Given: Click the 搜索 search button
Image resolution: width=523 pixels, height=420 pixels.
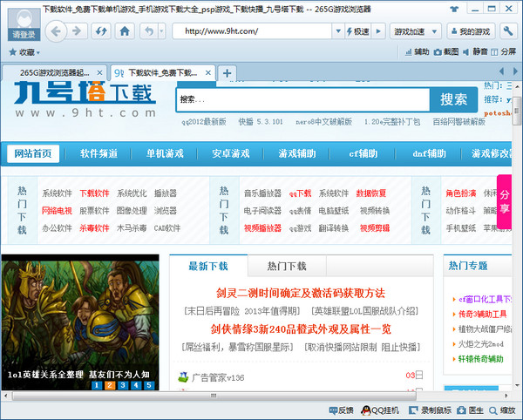Looking at the screenshot, I should point(453,99).
